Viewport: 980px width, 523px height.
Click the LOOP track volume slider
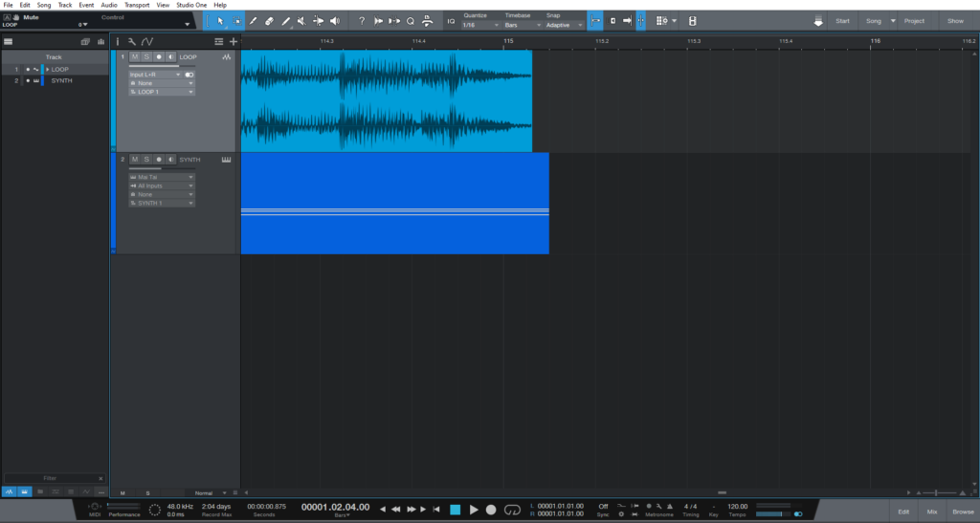(162, 66)
